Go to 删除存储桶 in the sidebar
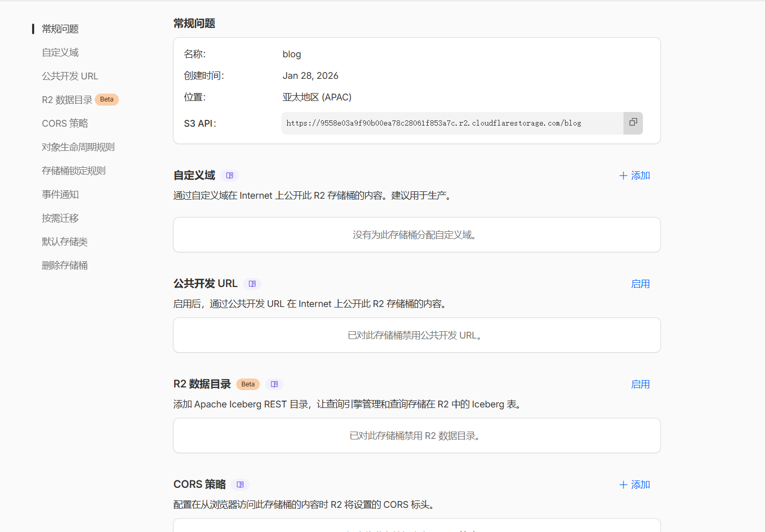The width and height of the screenshot is (765, 532). point(65,265)
